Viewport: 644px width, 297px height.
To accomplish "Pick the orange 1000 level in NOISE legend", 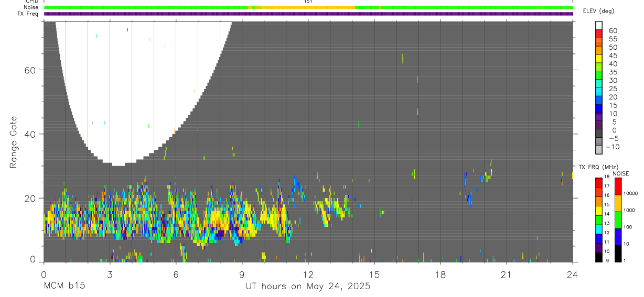I will pos(618,203).
